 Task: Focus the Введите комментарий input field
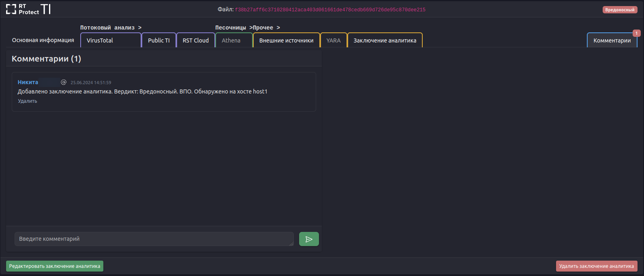[154, 239]
